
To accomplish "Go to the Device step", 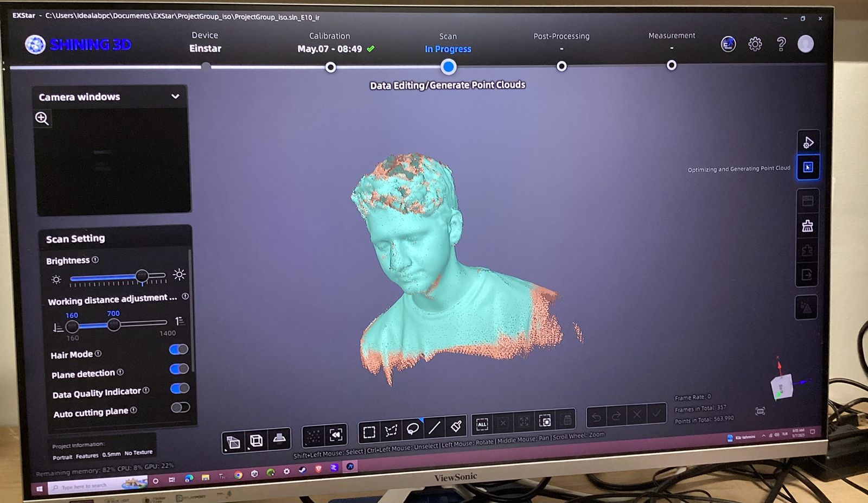I will (205, 42).
